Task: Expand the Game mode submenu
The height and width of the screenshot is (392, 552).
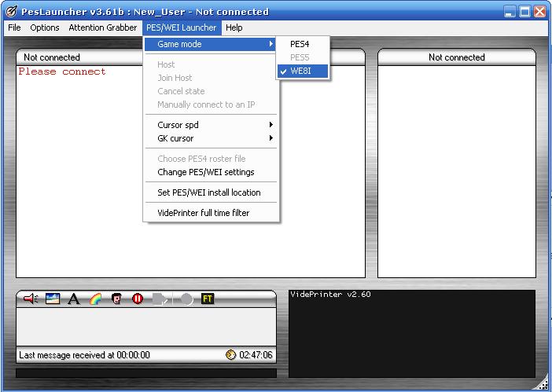Action: (x=210, y=44)
